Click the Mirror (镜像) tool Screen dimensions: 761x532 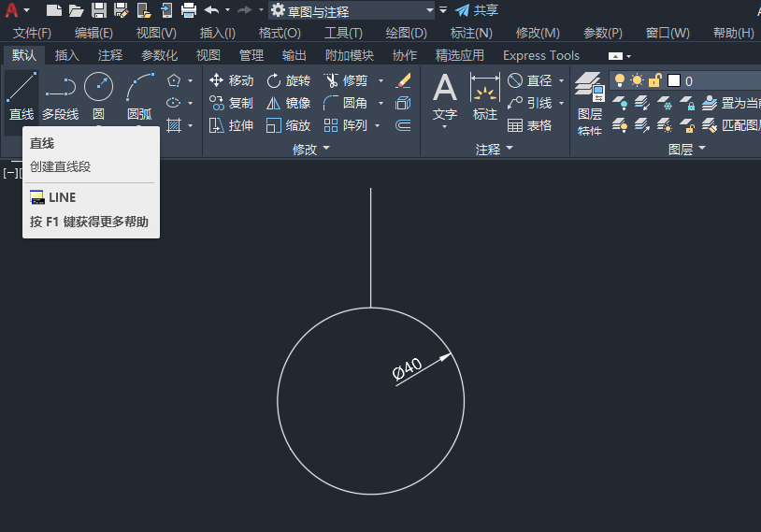point(288,103)
